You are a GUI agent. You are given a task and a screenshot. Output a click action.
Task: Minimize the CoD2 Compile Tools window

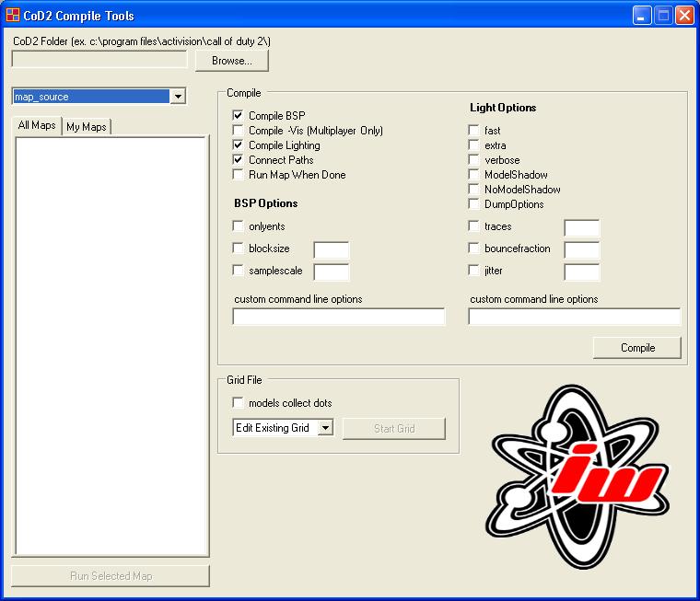pos(642,16)
